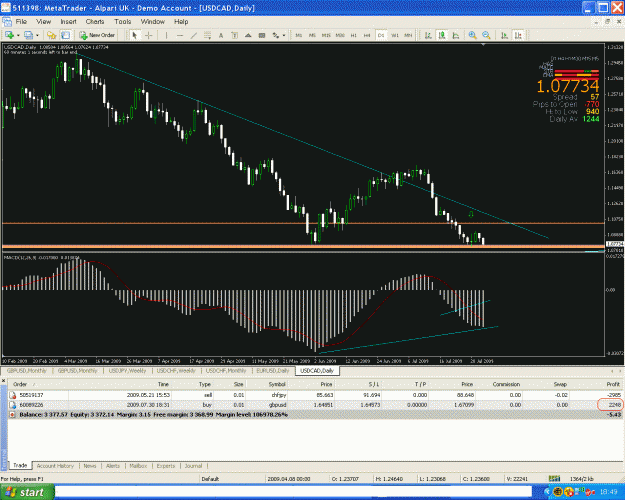Switch to the USDJPY,Weekly chart tab
The image size is (625, 500).
point(127,371)
